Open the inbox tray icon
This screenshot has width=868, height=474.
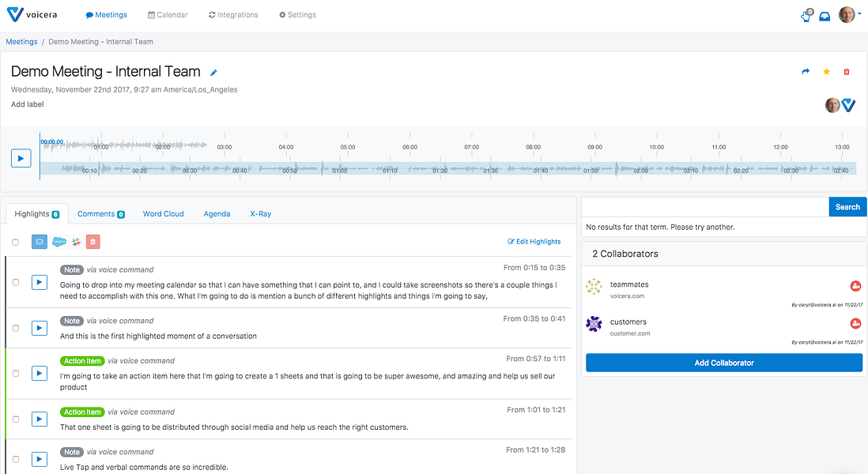click(x=825, y=17)
